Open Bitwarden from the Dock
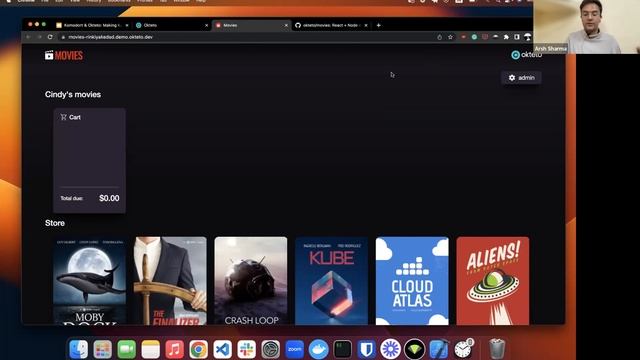The width and height of the screenshot is (640, 360). click(367, 349)
